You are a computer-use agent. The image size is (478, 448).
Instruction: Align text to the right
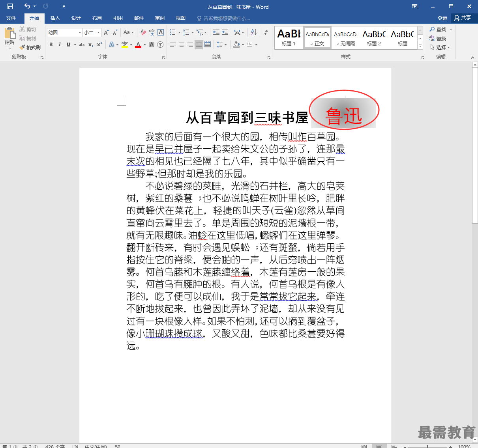(x=190, y=45)
